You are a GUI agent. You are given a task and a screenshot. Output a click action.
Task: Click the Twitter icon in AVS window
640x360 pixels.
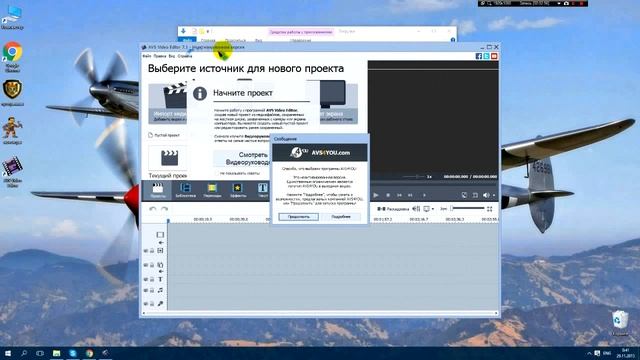point(487,56)
